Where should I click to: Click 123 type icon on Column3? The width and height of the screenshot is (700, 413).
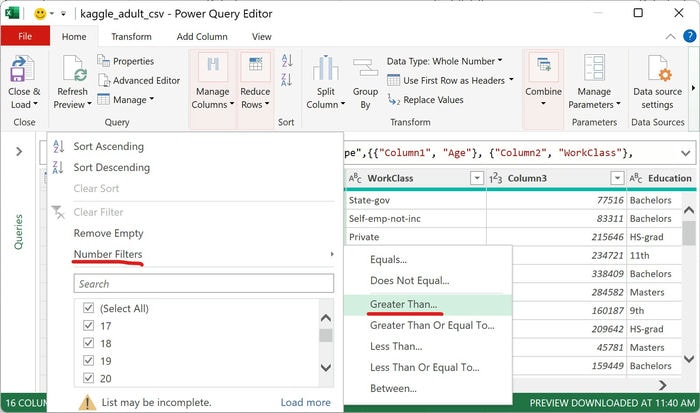(496, 178)
